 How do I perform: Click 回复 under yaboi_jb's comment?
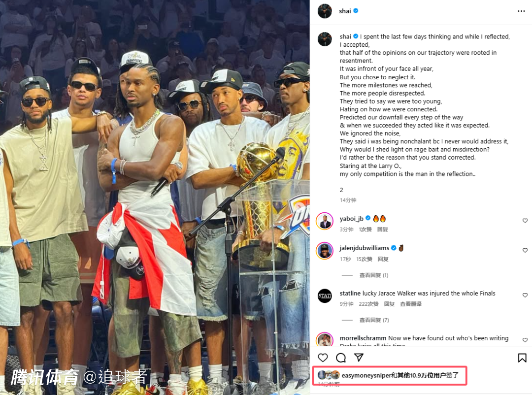tap(382, 230)
